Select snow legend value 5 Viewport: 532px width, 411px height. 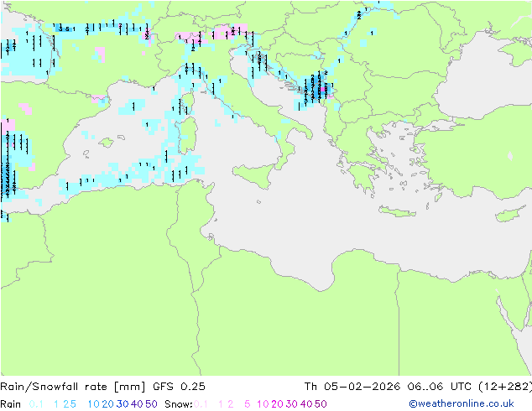click(248, 404)
